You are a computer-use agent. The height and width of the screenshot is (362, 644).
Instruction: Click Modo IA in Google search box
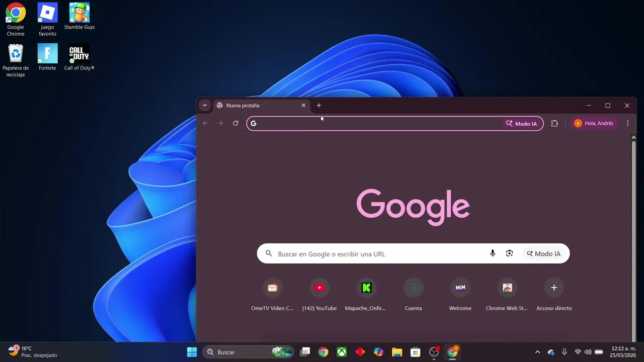[544, 254]
